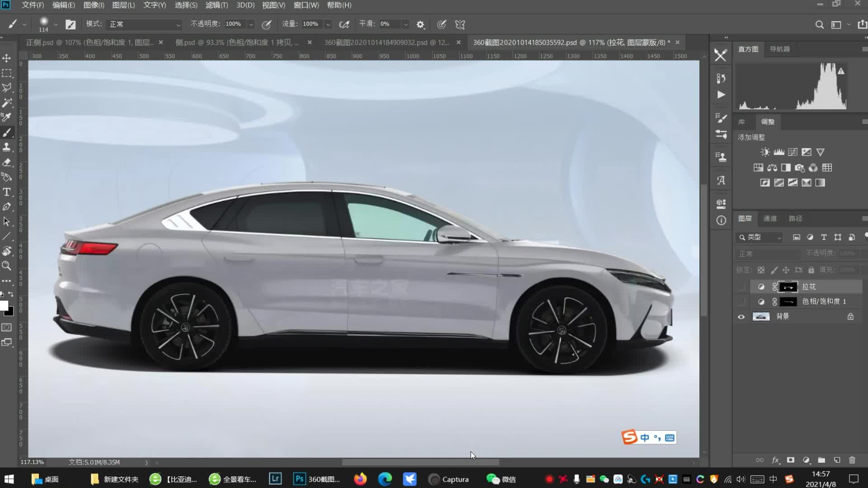Click the foreground color swatch
This screenshot has width=868, height=488.
tap(4, 306)
